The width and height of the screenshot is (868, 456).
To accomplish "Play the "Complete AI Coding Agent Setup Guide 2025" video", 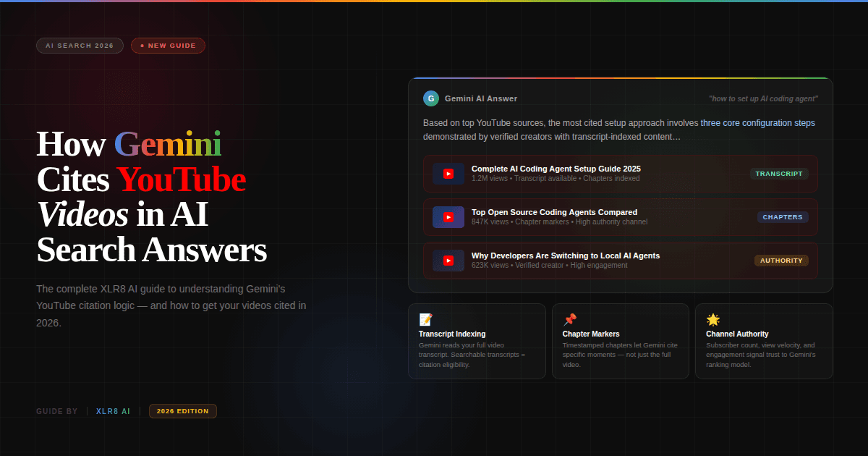I will click(x=448, y=174).
